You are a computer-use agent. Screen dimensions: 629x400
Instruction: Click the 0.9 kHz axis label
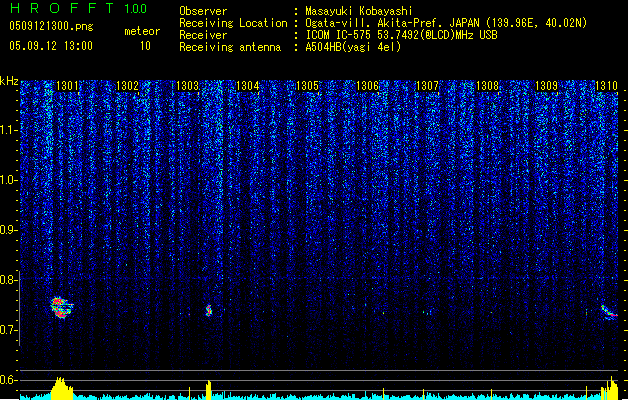click(8, 230)
